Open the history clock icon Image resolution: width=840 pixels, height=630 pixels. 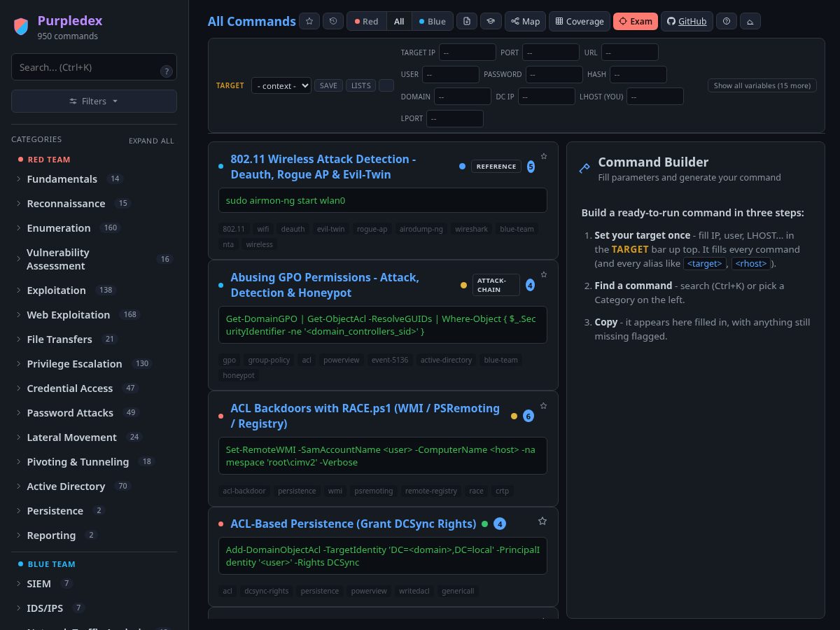(x=332, y=21)
